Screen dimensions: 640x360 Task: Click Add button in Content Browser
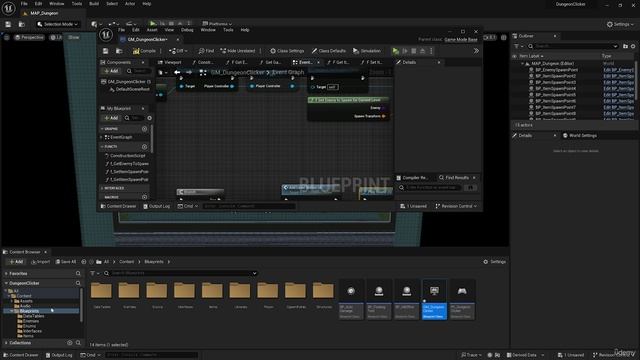pyautogui.click(x=16, y=262)
